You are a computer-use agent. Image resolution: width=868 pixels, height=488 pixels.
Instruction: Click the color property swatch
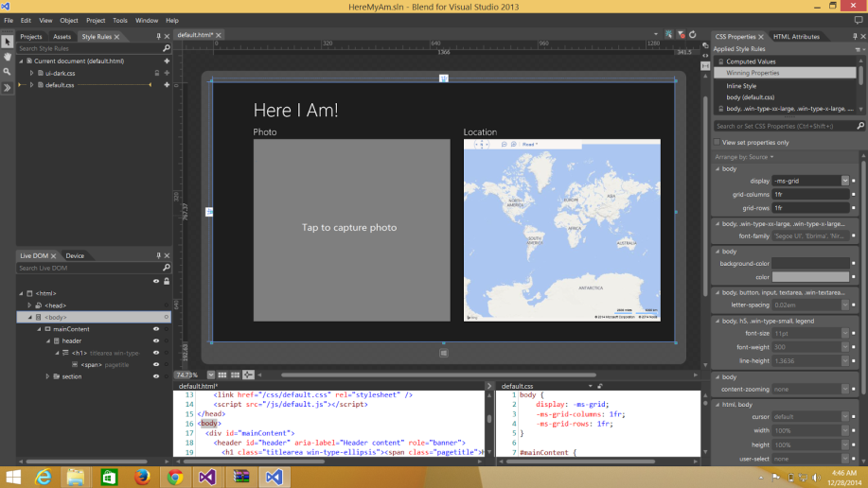click(x=809, y=277)
